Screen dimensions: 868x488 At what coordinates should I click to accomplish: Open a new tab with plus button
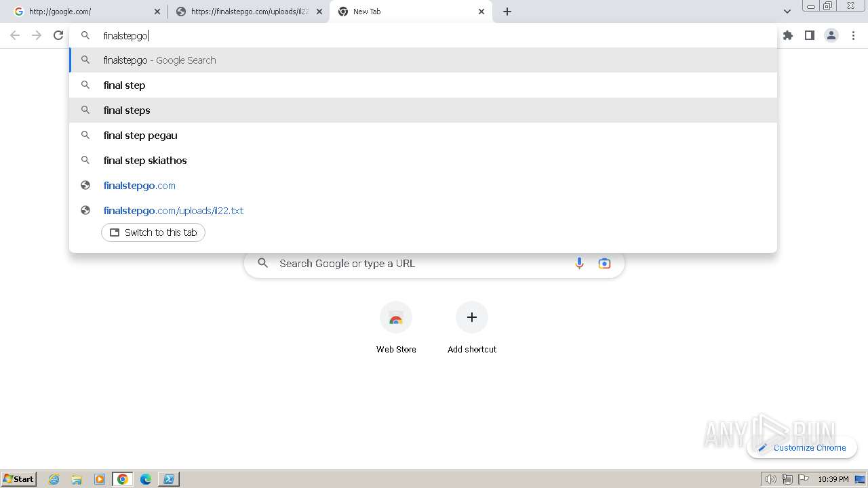(x=507, y=12)
